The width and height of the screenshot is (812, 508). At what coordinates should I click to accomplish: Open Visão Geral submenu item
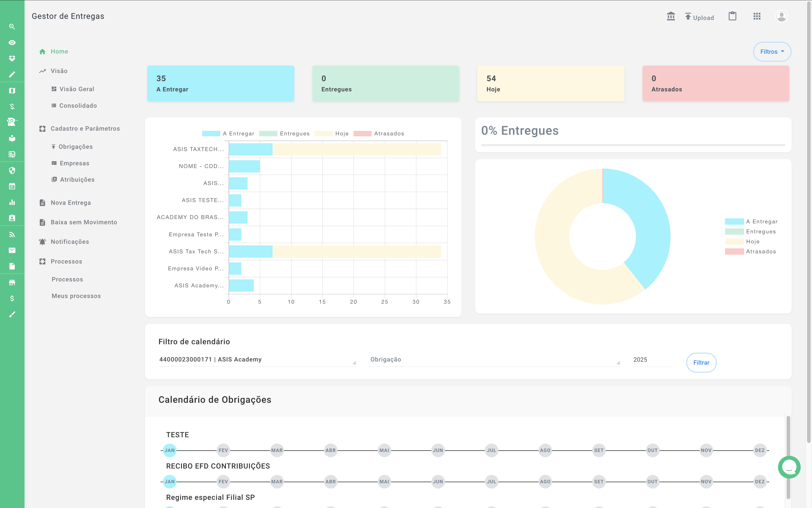73,89
